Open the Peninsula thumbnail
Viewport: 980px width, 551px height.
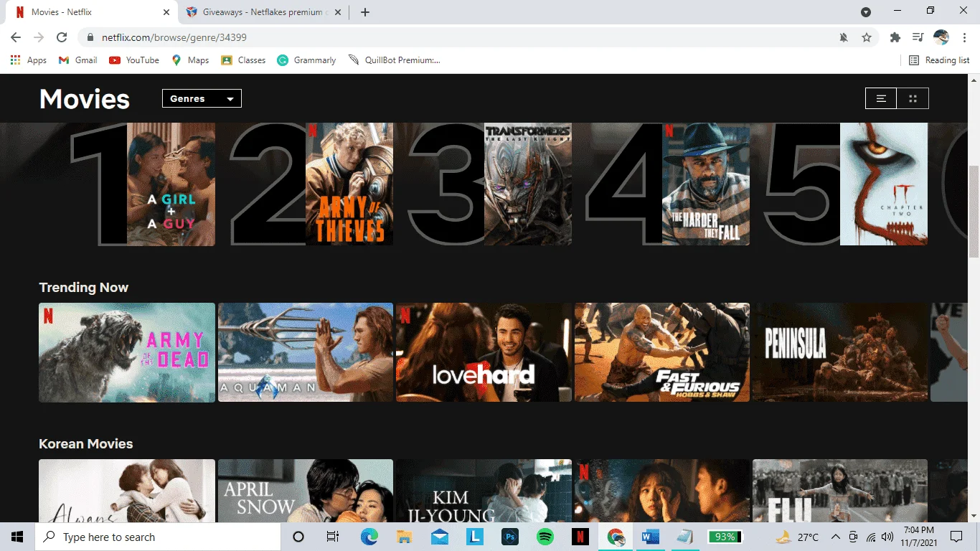pos(840,352)
